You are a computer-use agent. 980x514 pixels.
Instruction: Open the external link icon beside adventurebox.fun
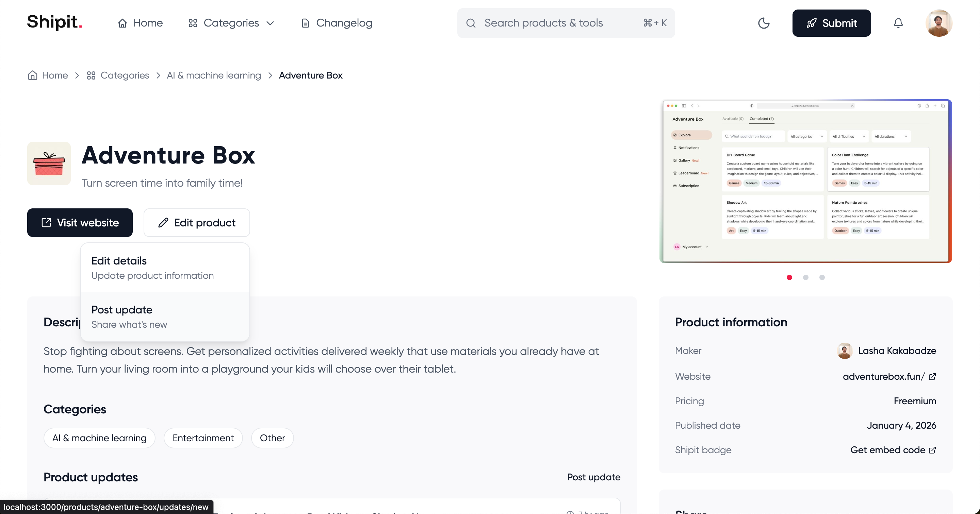coord(932,377)
